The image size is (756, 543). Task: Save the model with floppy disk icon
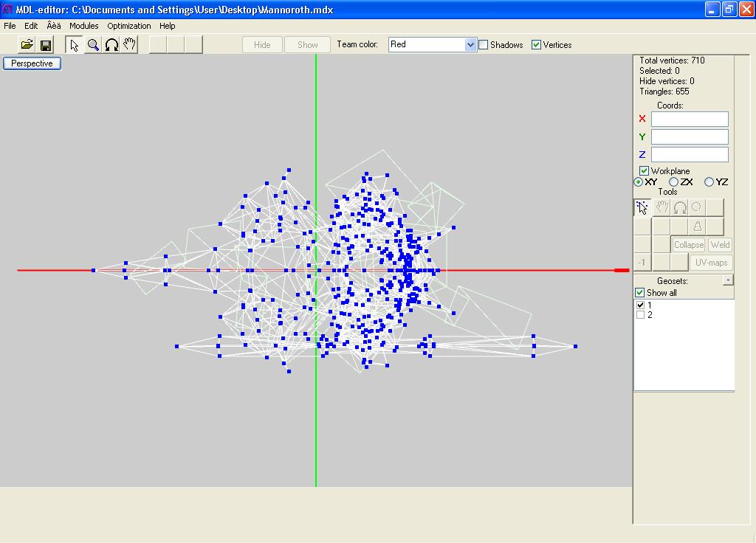coord(45,45)
